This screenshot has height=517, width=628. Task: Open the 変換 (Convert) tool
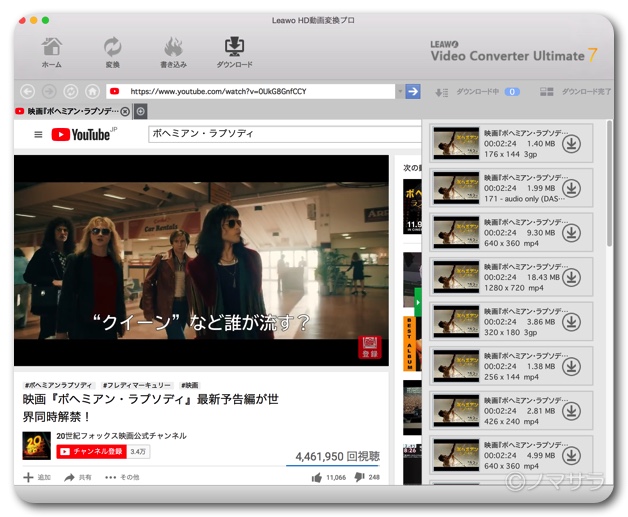pos(112,51)
